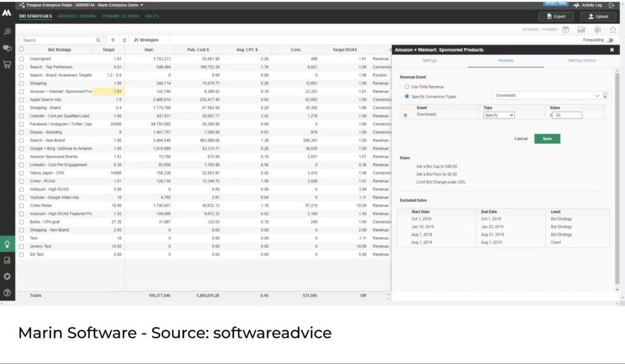Click the Set a Bid Cap to $40.00 rule
This screenshot has height=364, width=625.
pyautogui.click(x=436, y=166)
